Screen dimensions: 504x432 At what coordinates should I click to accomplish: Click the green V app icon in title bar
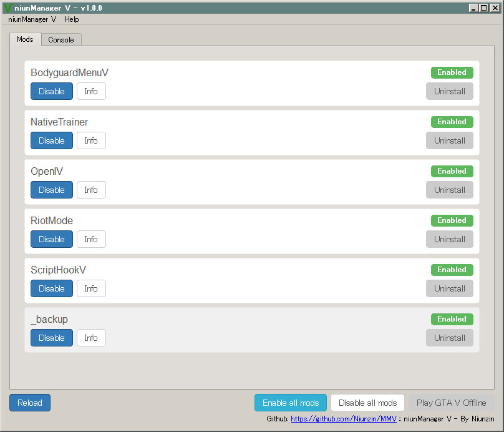[8, 7]
